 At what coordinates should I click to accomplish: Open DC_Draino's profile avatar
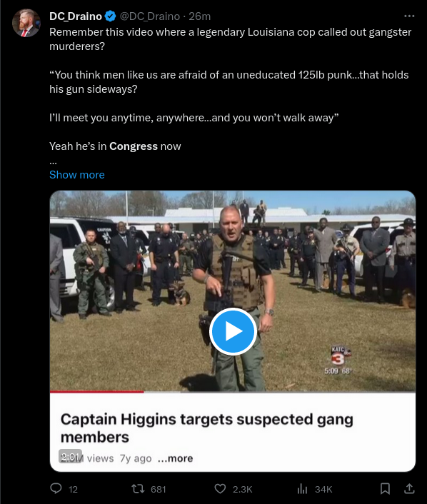click(26, 23)
